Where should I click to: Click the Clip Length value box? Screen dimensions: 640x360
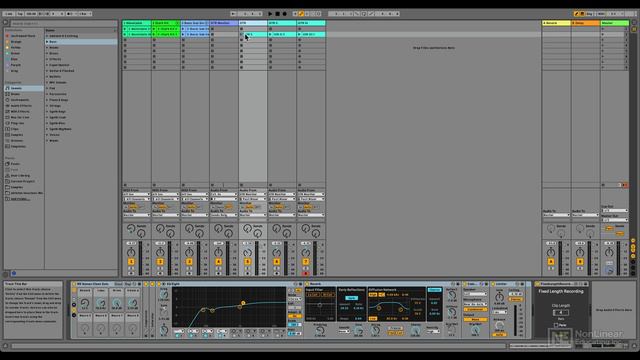560,312
